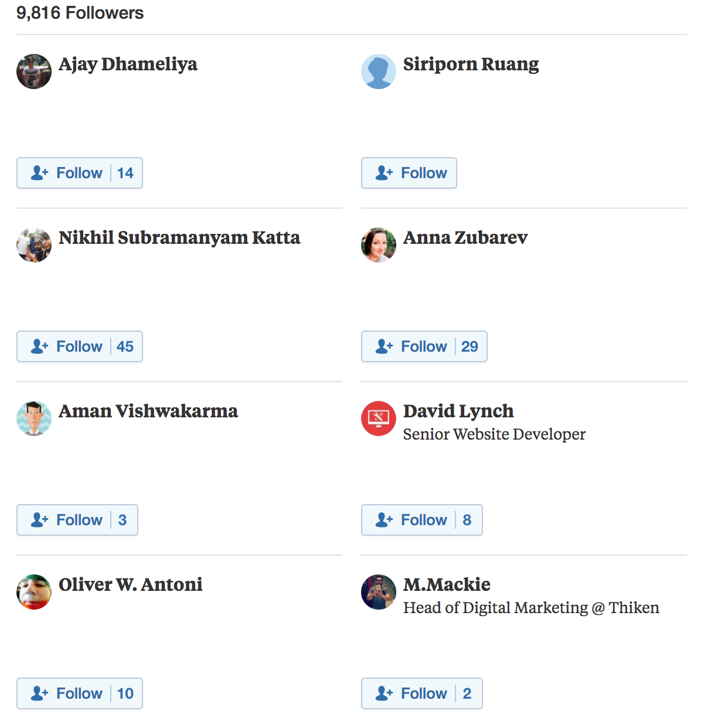Open Ajay Dhameliya's profile picture
The height and width of the screenshot is (728, 701).
click(x=34, y=72)
